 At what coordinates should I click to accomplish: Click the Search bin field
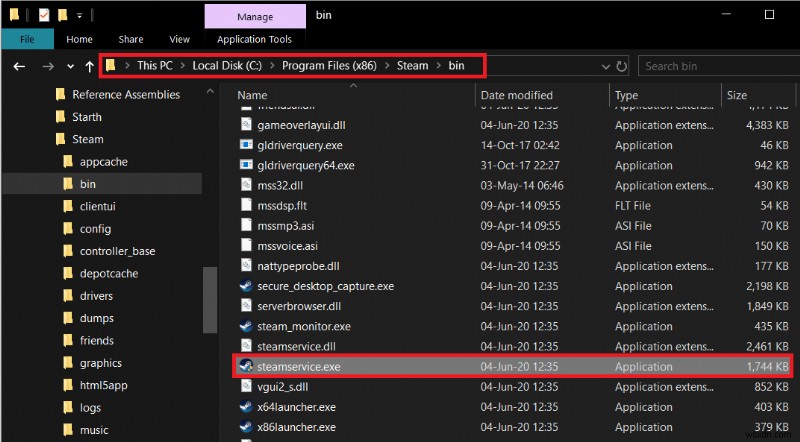pyautogui.click(x=718, y=66)
